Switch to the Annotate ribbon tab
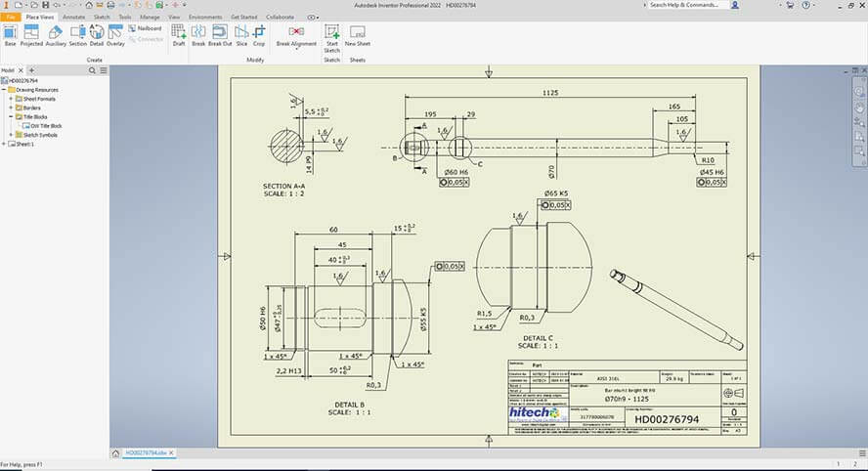This screenshot has height=471, width=868. tap(73, 18)
